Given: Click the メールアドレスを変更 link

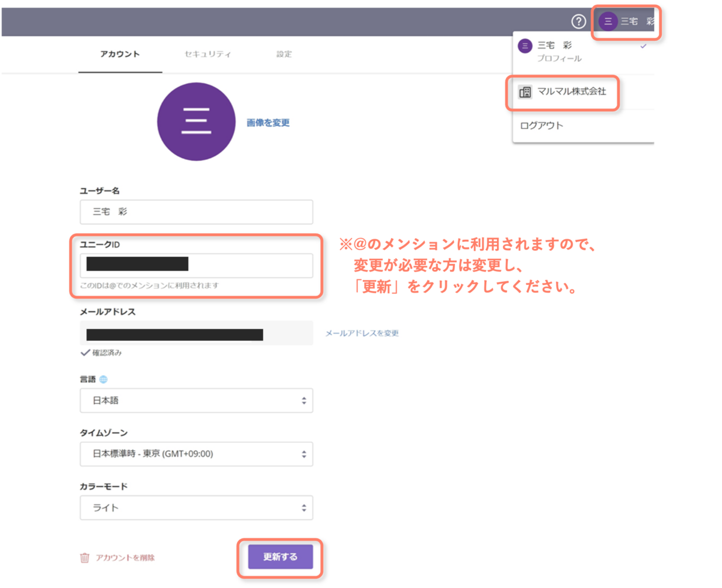Looking at the screenshot, I should pos(362,333).
